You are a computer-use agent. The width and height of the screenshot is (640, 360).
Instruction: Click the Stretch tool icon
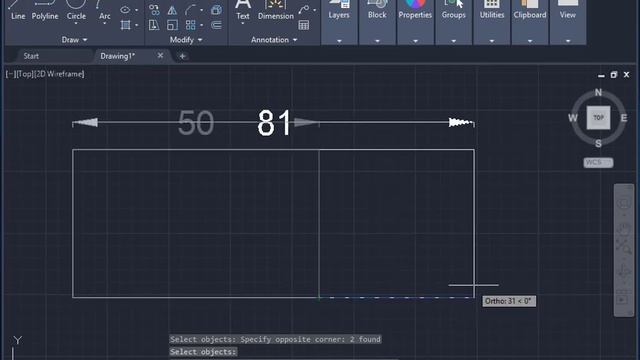(154, 25)
